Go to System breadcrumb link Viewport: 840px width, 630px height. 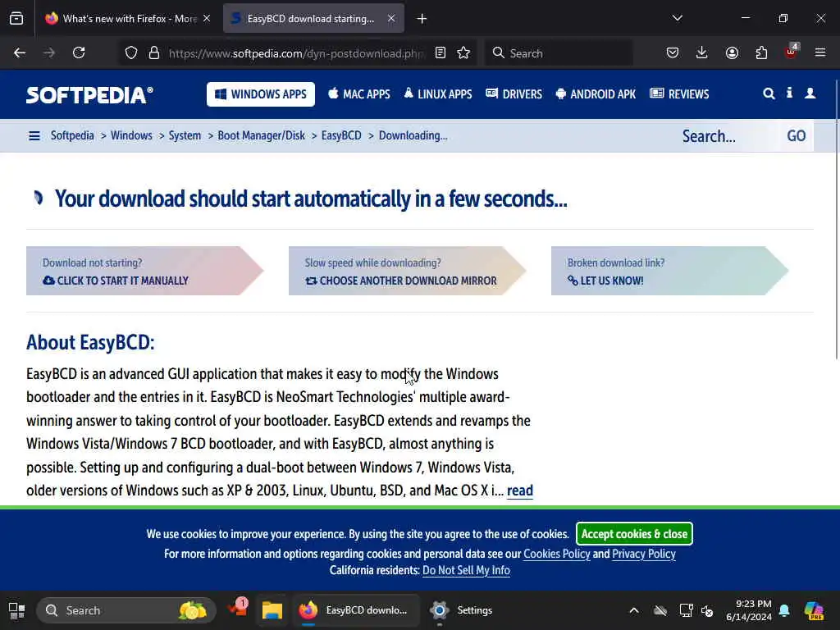185,135
